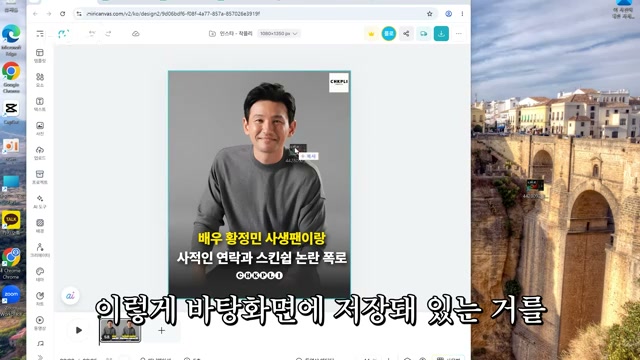Open the Theme palette sidebar panel
This screenshot has height=360, width=640.
40,274
